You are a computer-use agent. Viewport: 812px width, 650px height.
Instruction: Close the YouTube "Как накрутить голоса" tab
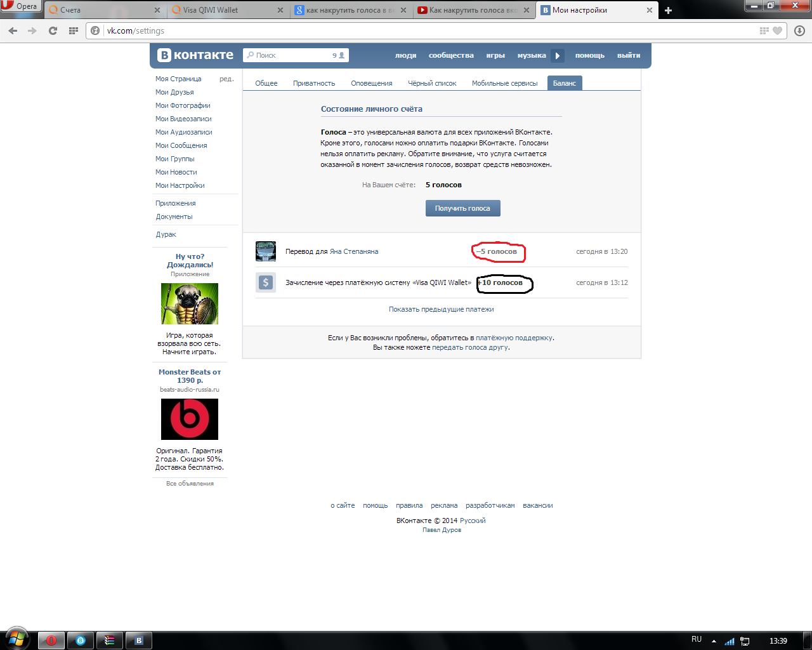526,10
